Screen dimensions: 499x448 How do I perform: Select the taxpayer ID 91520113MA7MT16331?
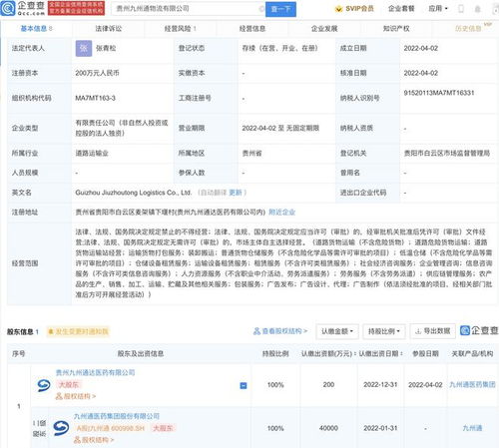pos(439,93)
